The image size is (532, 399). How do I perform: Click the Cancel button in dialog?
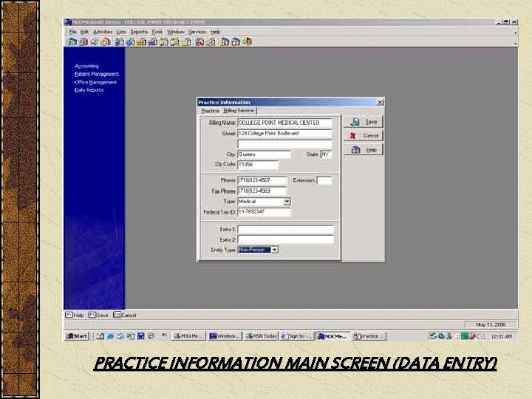[x=364, y=136]
